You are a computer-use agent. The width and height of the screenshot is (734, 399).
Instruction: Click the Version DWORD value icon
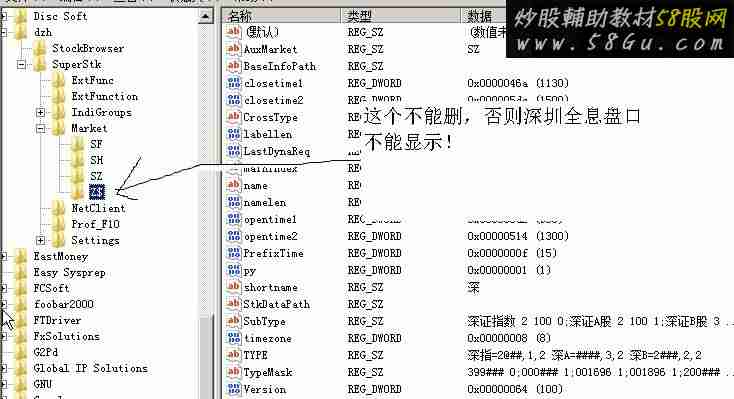234,389
